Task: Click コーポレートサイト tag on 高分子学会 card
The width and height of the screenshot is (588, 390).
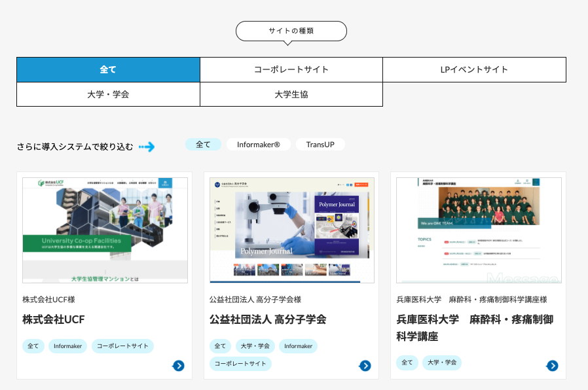Action: pyautogui.click(x=240, y=364)
